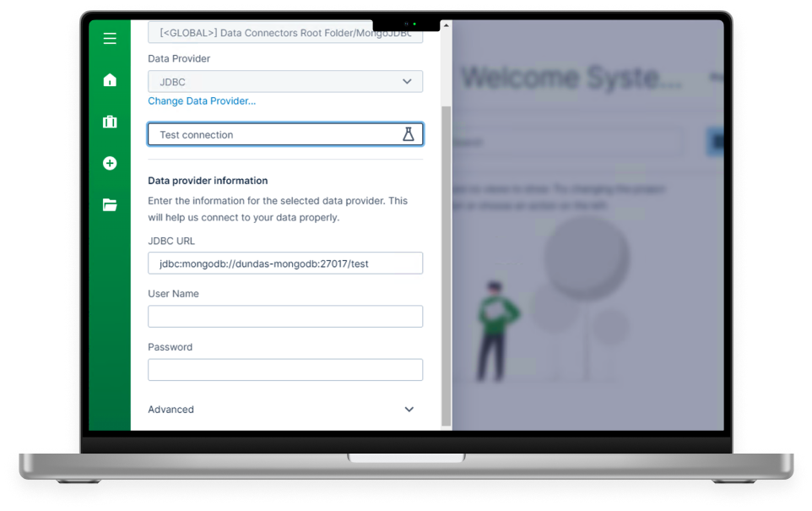
Task: Open the hamburger main menu
Action: tap(110, 39)
